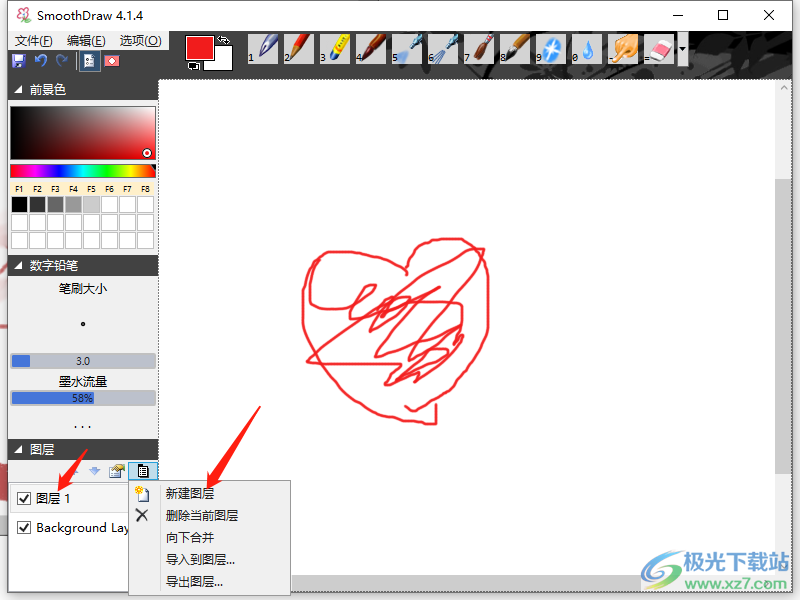Click the undo arrow icon
Screen dimensions: 800x600
(x=41, y=61)
